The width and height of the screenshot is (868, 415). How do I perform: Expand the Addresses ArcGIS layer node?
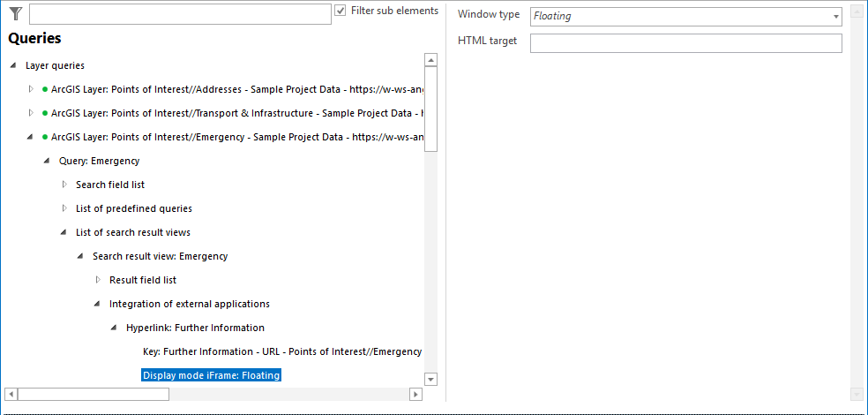[x=31, y=88]
